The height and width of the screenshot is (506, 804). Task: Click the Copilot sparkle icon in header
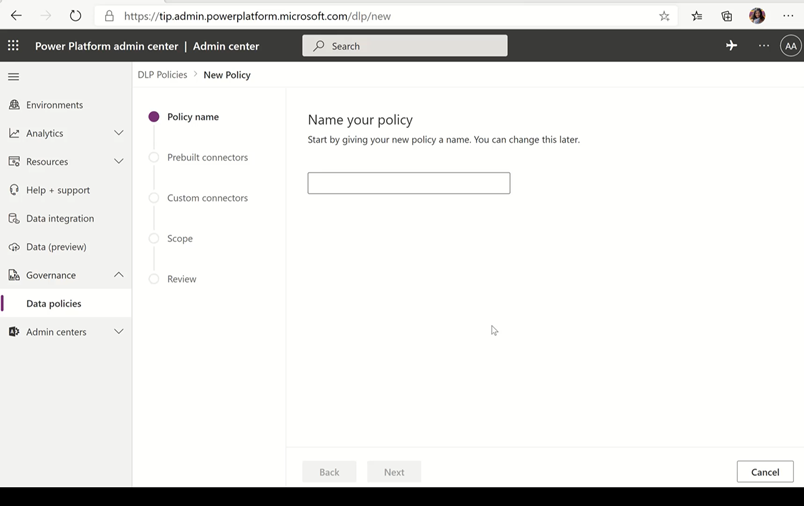click(x=731, y=46)
